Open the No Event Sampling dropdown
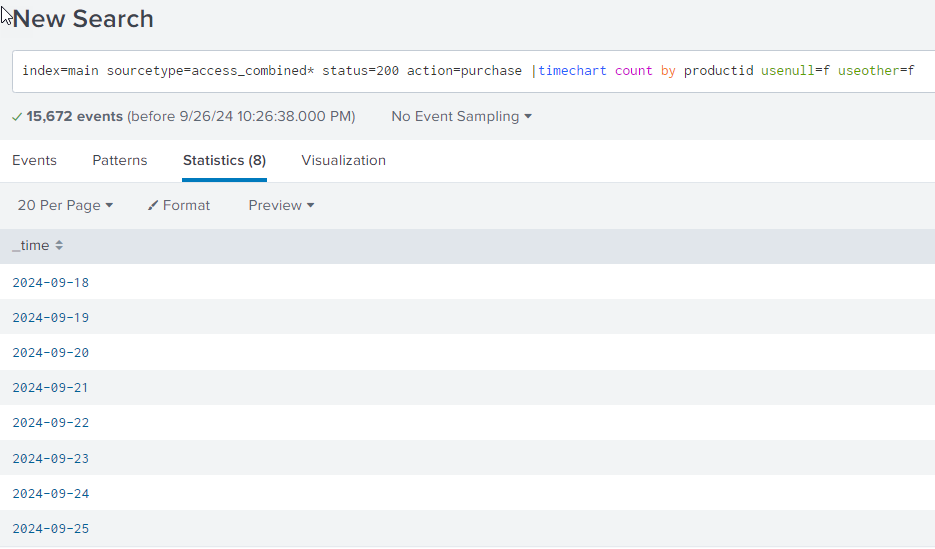This screenshot has width=935, height=549. [x=461, y=117]
